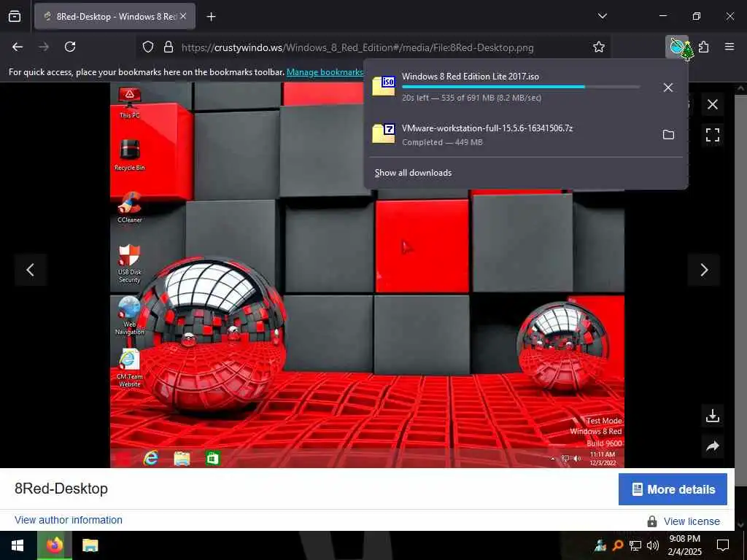The width and height of the screenshot is (747, 560).
Task: Cancel the Windows 8 Red Edition ISO download
Action: coord(668,87)
